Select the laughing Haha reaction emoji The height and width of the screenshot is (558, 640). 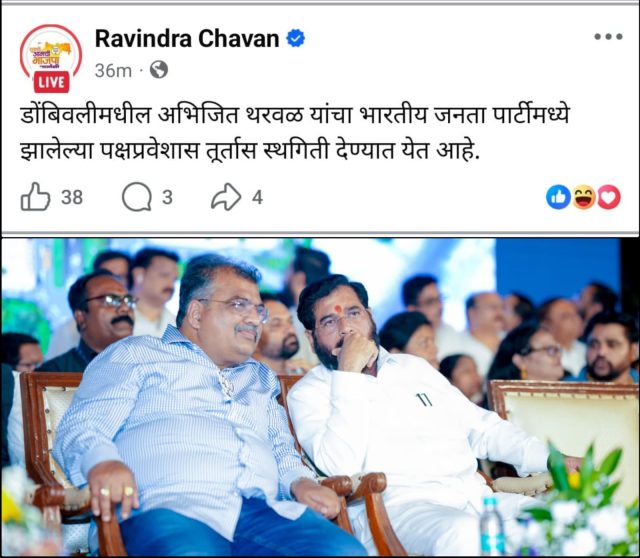(583, 197)
